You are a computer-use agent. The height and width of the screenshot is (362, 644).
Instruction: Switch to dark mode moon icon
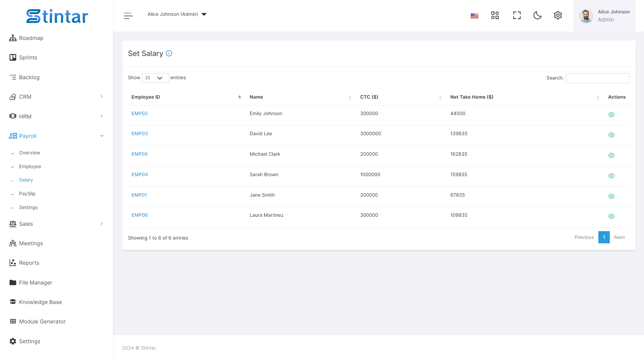[x=537, y=15]
